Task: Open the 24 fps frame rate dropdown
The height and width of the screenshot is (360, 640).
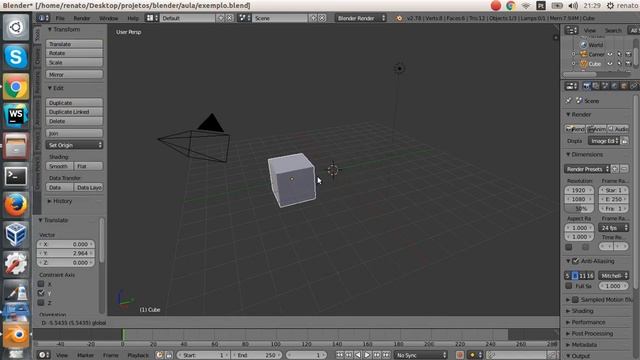Action: (613, 228)
